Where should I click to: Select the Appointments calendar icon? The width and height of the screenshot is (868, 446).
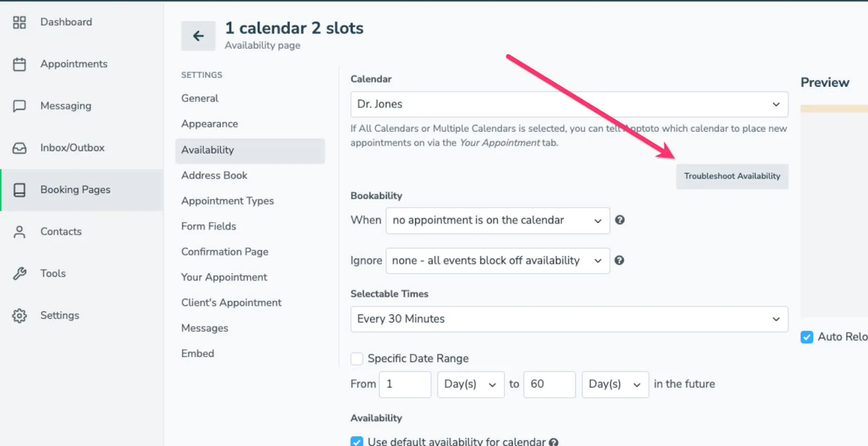point(20,64)
